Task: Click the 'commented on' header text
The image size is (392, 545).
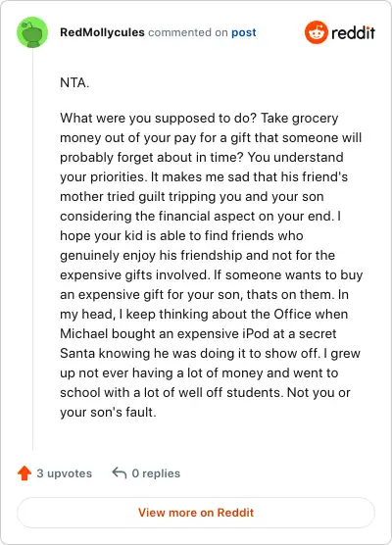Action: tap(187, 32)
